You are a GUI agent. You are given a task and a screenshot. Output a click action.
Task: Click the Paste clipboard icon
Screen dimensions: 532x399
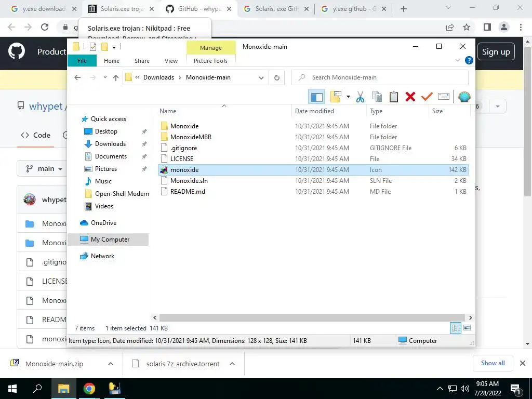point(394,97)
